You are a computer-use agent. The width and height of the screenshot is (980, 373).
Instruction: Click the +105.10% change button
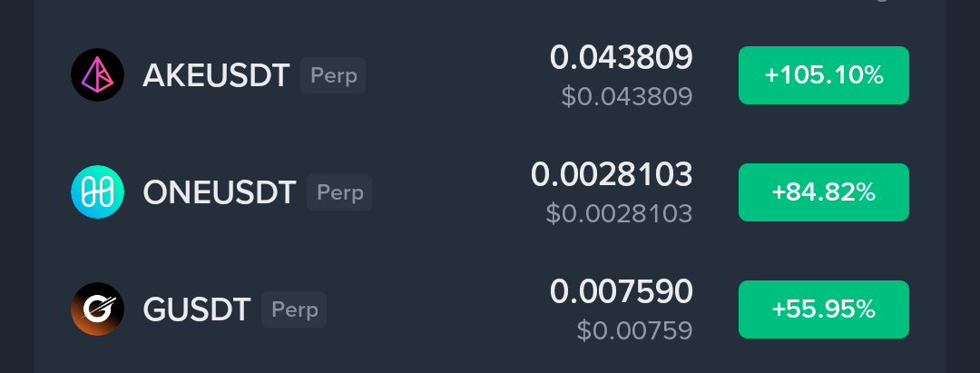tap(824, 75)
